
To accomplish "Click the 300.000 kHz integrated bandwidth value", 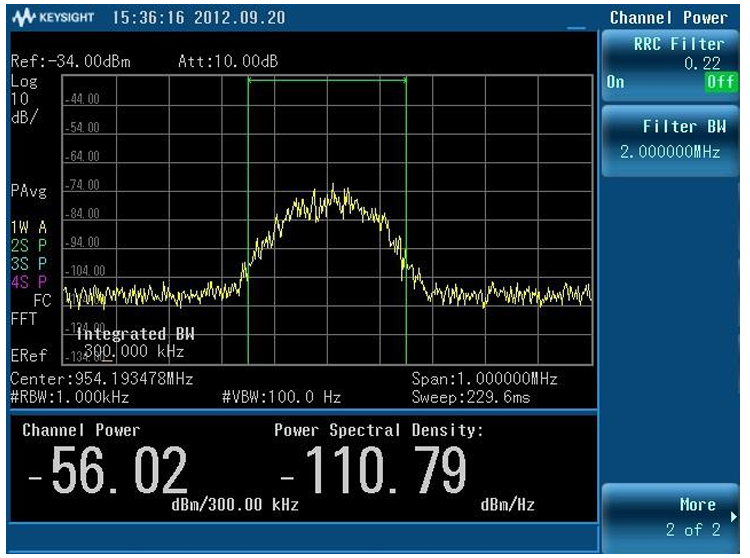I will (134, 352).
